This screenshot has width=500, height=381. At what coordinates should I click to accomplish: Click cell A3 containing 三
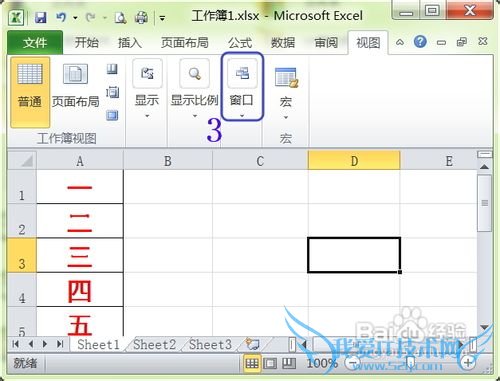[80, 255]
